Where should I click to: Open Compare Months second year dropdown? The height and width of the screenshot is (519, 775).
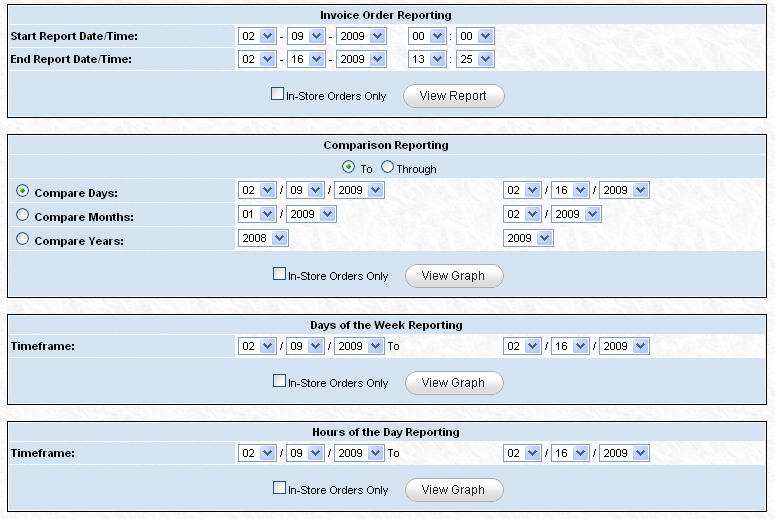pyautogui.click(x=576, y=214)
